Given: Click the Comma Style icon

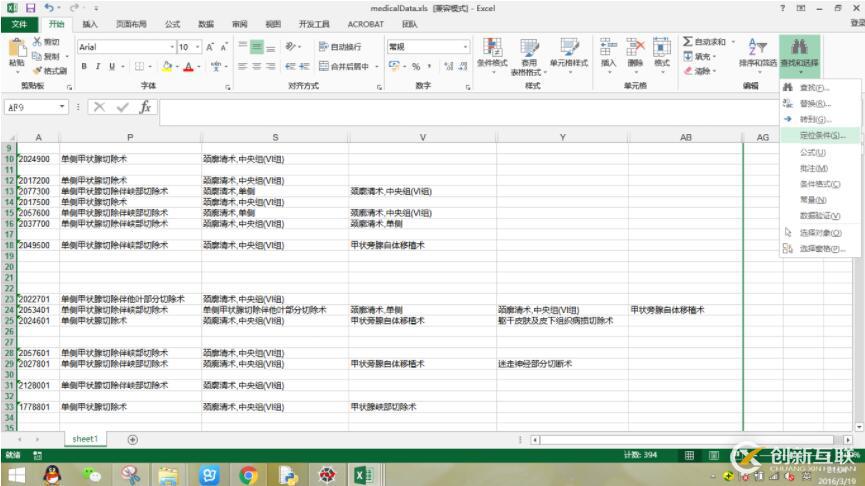Looking at the screenshot, I should tap(429, 66).
